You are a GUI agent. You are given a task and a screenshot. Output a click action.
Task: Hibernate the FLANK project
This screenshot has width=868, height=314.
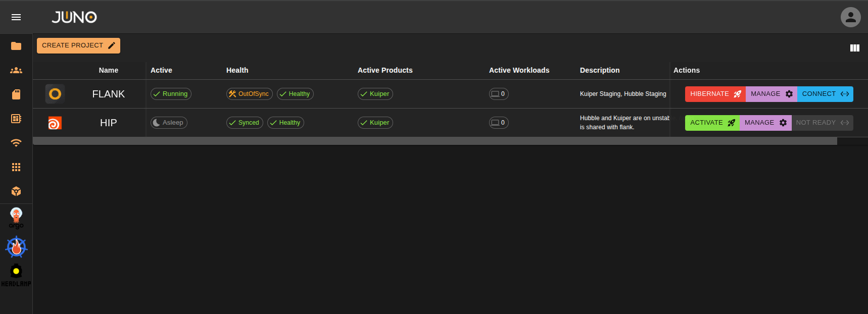click(715, 94)
